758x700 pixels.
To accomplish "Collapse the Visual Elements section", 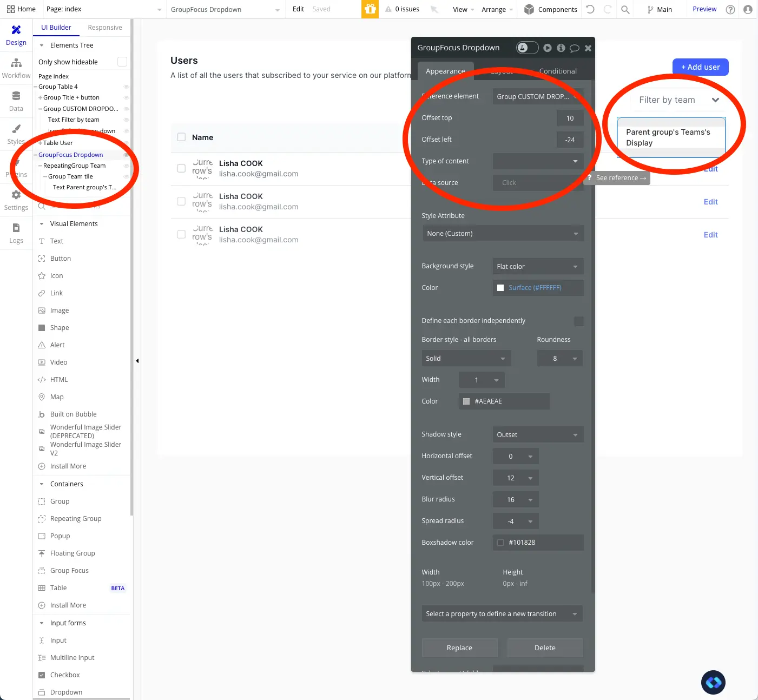I will click(42, 223).
